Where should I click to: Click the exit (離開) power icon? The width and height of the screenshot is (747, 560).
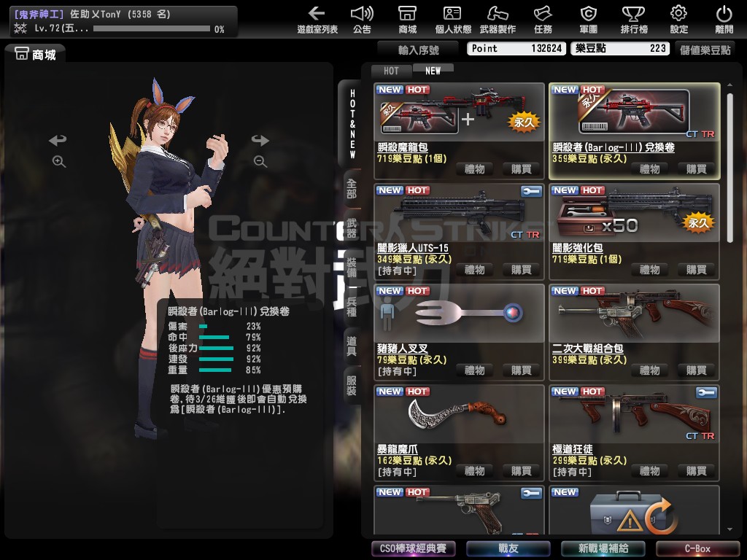point(724,20)
